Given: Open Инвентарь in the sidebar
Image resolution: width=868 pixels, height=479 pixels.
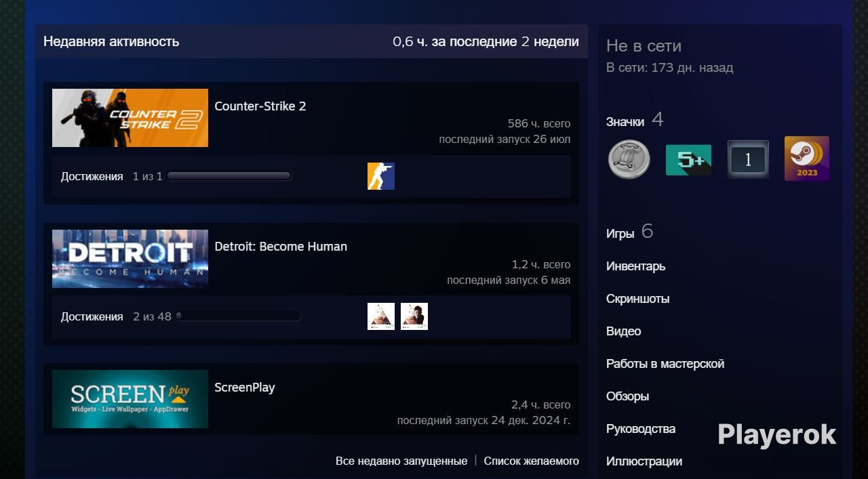Looking at the screenshot, I should tap(636, 266).
